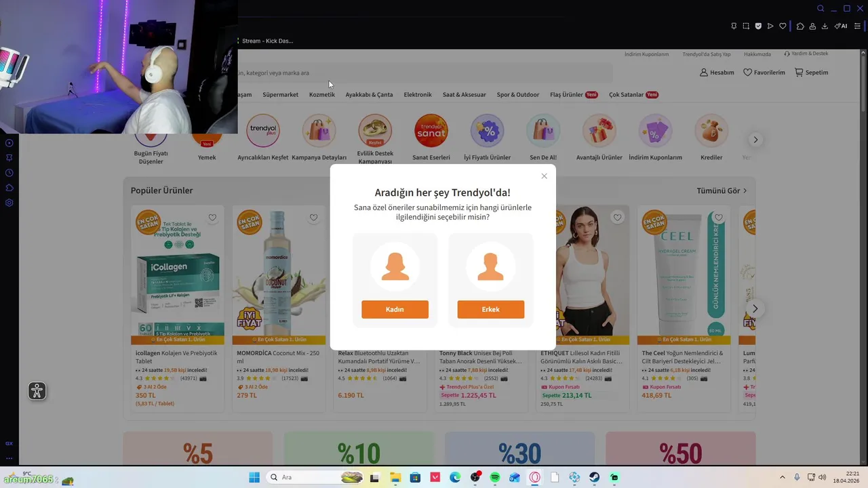Open Hesabım account menu
Screen dimensions: 868x488
tap(717, 73)
